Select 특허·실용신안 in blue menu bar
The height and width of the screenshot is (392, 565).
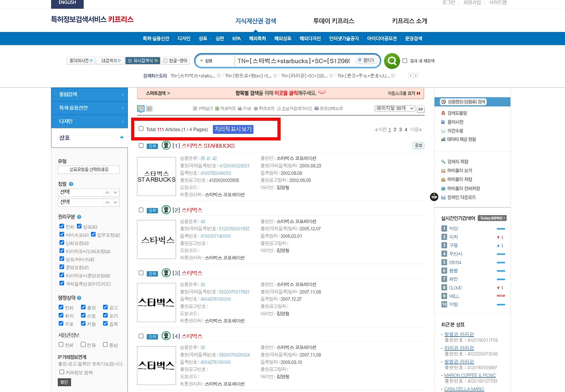[x=156, y=38]
